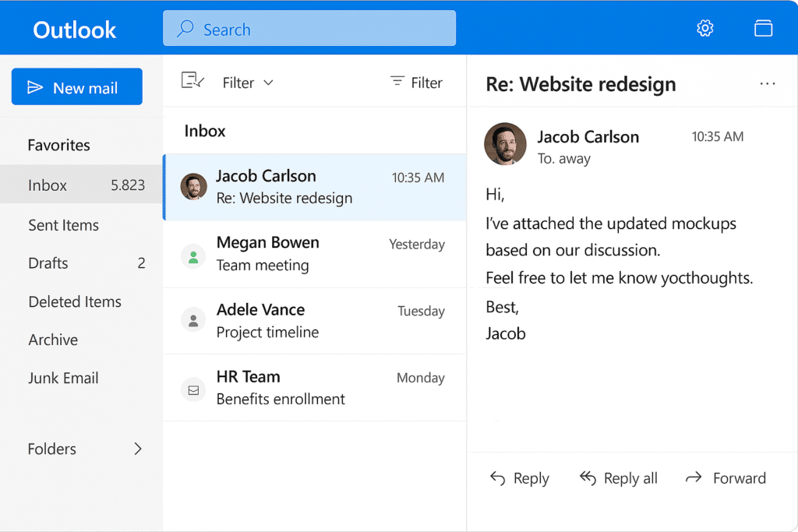Click the 'Best,' line in email body
This screenshot has height=532, width=798.
tap(503, 307)
